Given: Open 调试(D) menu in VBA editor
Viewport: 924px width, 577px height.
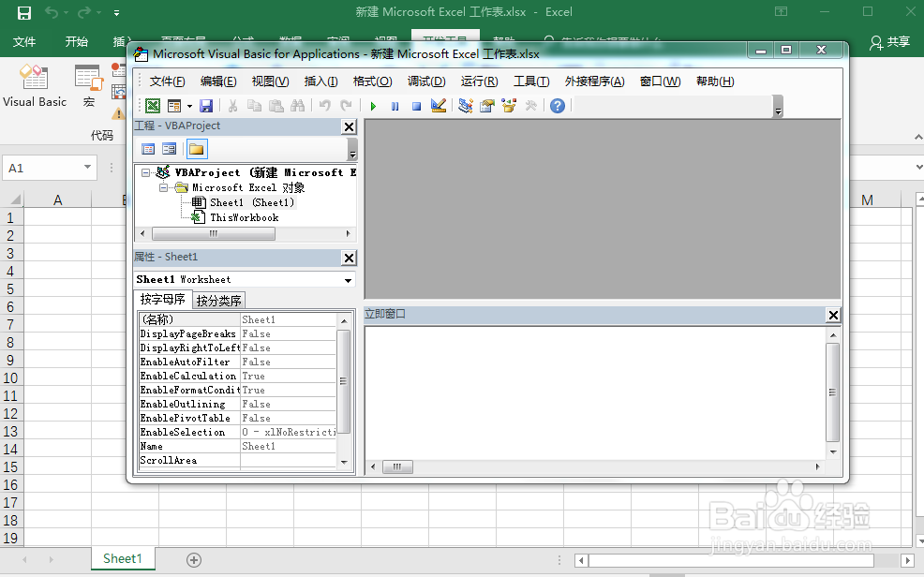Looking at the screenshot, I should coord(426,81).
